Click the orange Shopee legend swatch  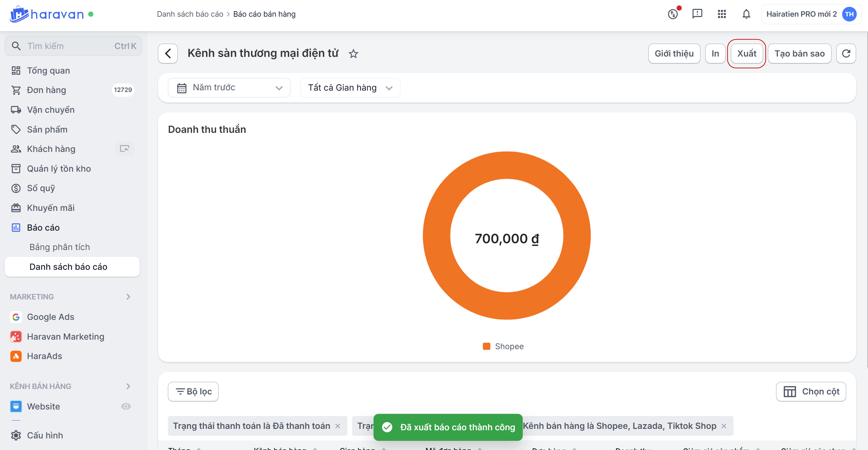pyautogui.click(x=486, y=346)
